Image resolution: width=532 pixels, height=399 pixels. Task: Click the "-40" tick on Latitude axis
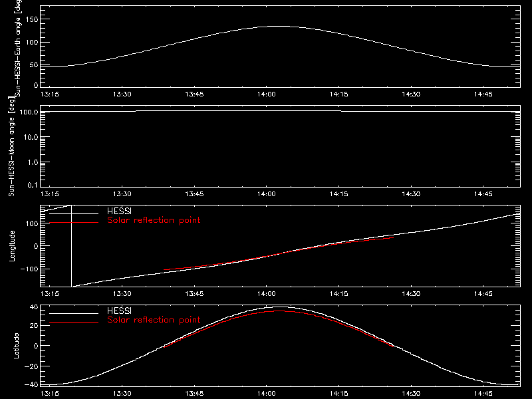click(x=31, y=385)
